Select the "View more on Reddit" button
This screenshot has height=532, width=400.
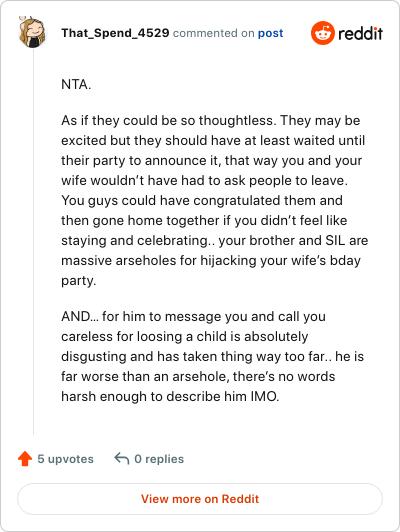[x=200, y=499]
